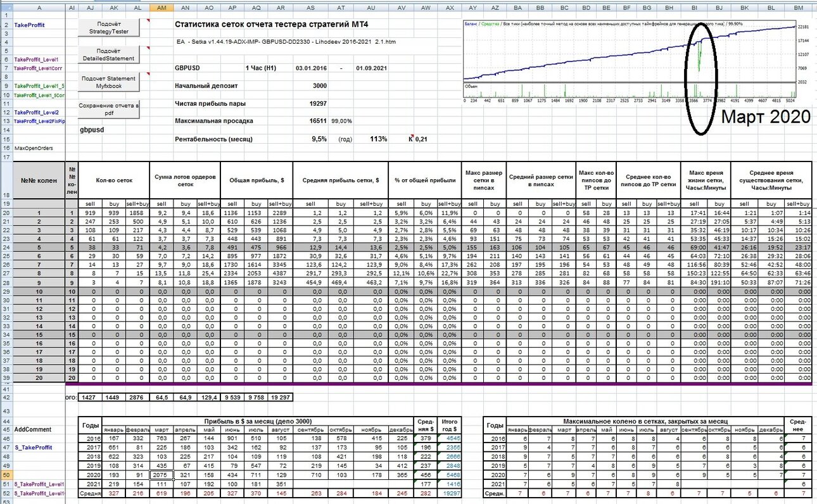Click the Итого год $ header cell
The image size is (817, 504).
pos(450,425)
